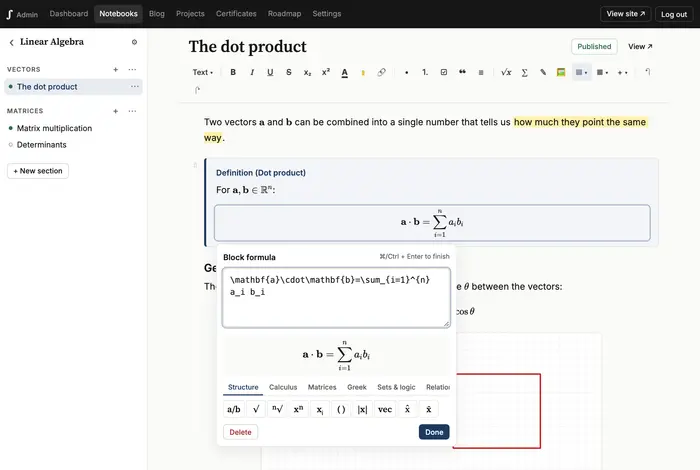Toggle bold formatting in the toolbar
Viewport: 700px width, 470px height.
[x=233, y=72]
